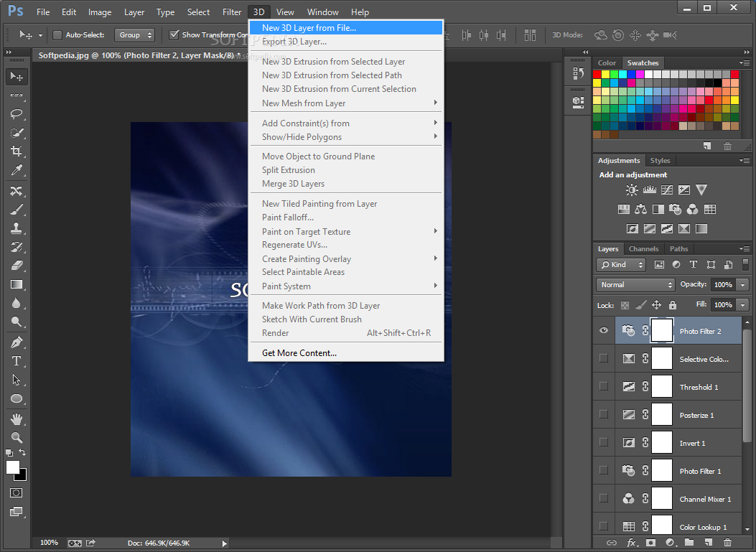Add layer style fx icon
The height and width of the screenshot is (552, 756).
click(632, 543)
